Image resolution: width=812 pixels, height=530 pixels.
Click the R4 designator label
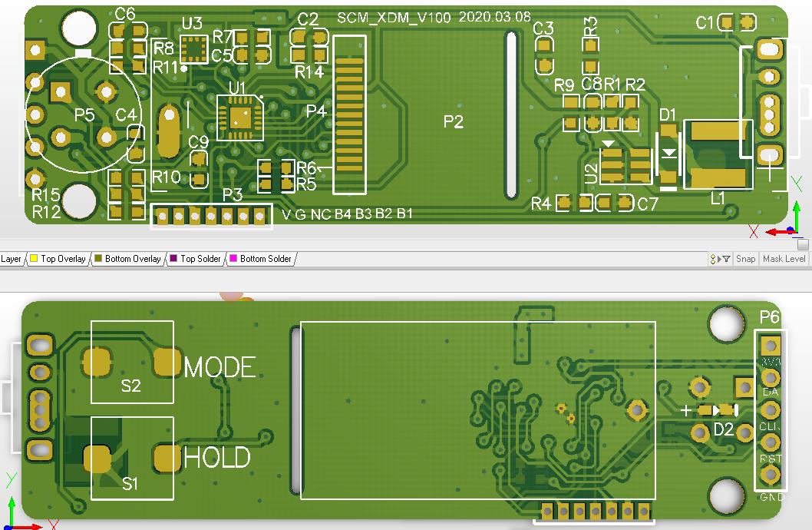coord(540,204)
